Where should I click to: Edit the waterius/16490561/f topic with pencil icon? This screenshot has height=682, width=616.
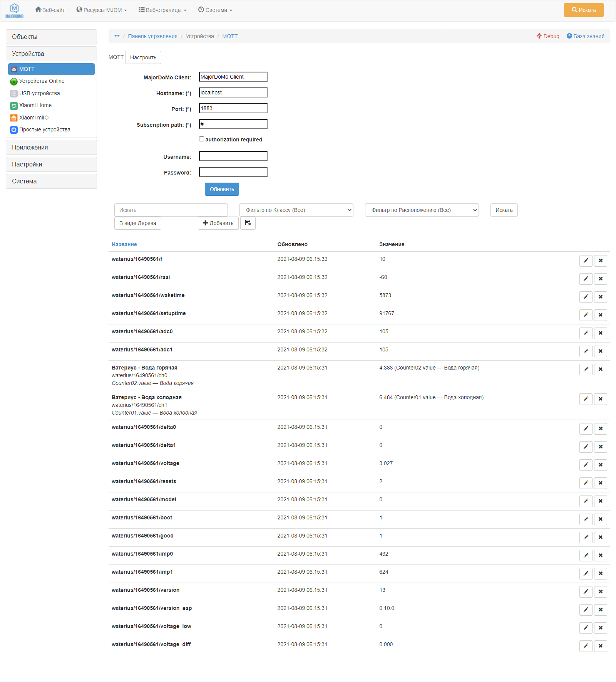pos(586,261)
